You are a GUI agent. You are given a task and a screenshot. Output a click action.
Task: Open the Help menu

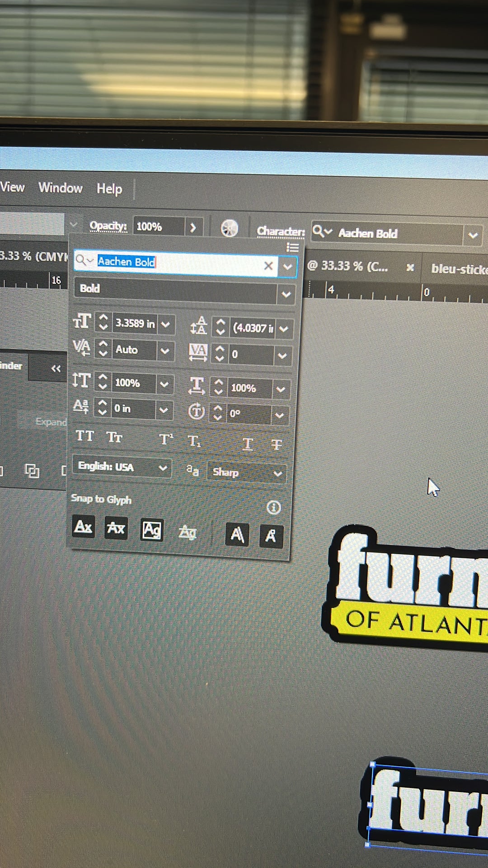[x=109, y=189]
